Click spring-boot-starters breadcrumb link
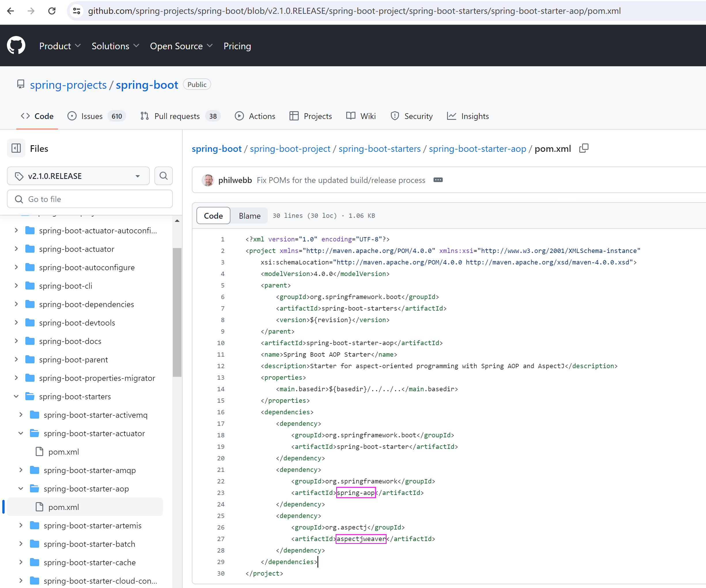 (x=380, y=149)
